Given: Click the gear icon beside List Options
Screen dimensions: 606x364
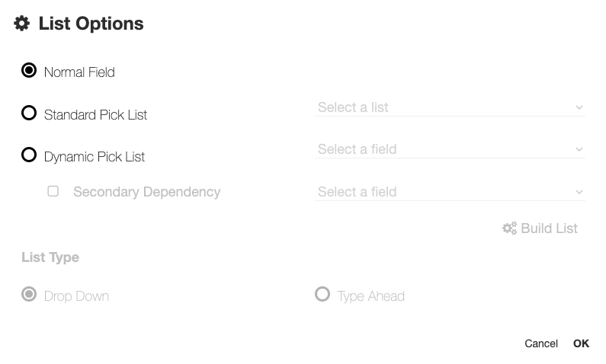Looking at the screenshot, I should (22, 24).
